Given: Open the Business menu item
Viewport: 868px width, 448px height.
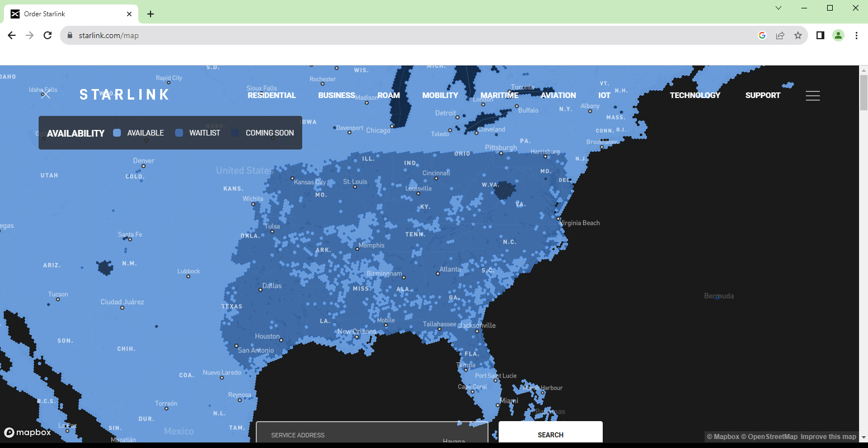Looking at the screenshot, I should tap(336, 95).
